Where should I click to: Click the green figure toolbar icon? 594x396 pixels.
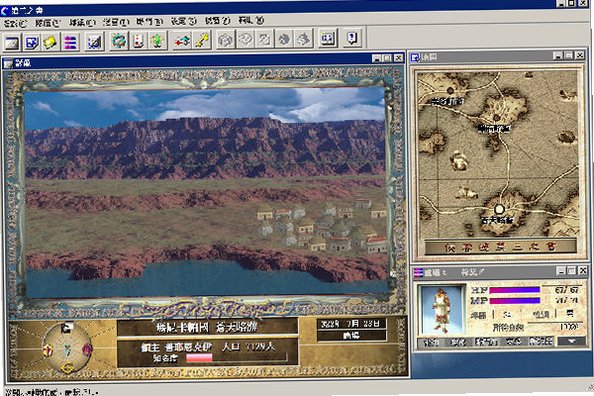pos(158,41)
